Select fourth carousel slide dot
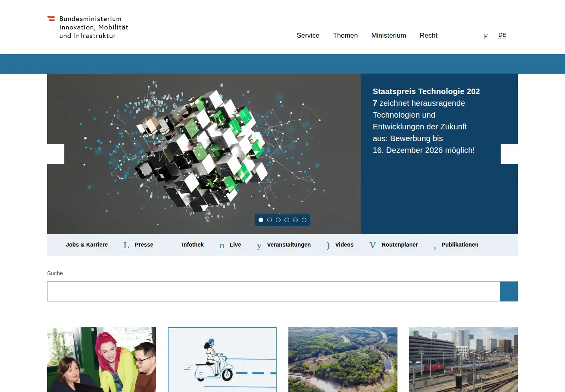 [287, 220]
